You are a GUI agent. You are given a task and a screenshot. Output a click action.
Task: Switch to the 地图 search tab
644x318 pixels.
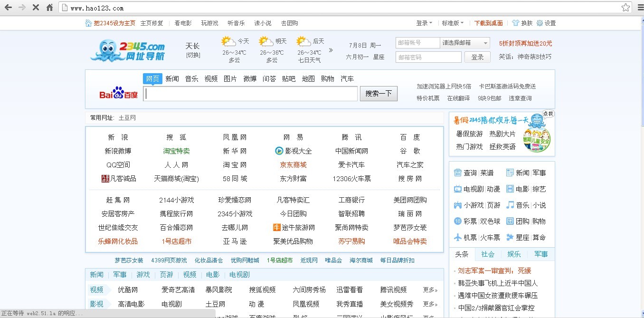(308, 79)
